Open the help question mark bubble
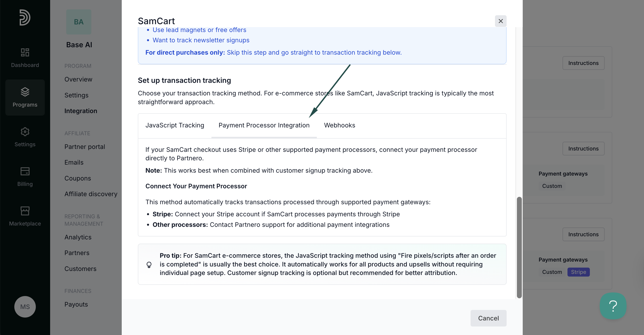644x335 pixels. pyautogui.click(x=613, y=306)
